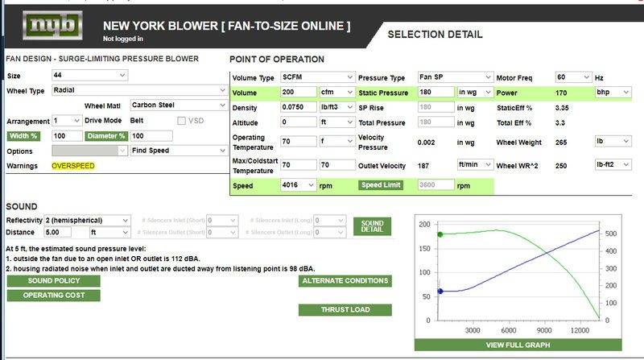Click the SP Rise field showing 180
Screen dimensions: 644x360
coord(436,107)
